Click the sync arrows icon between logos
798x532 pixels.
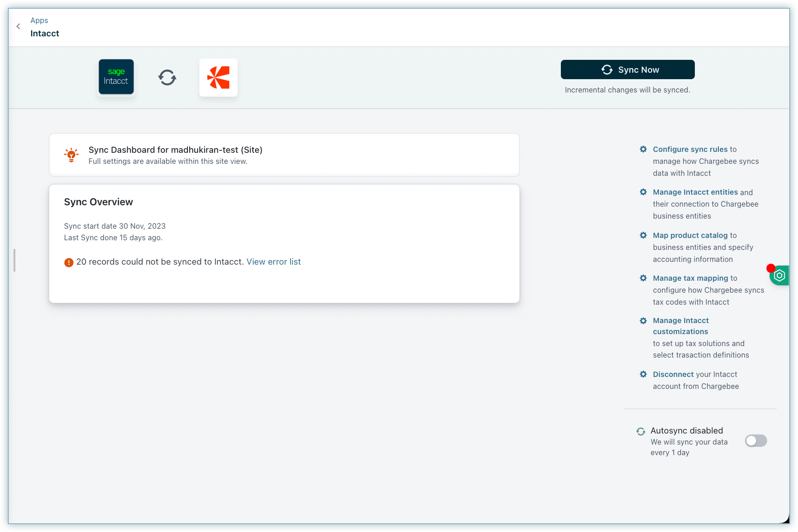(167, 77)
